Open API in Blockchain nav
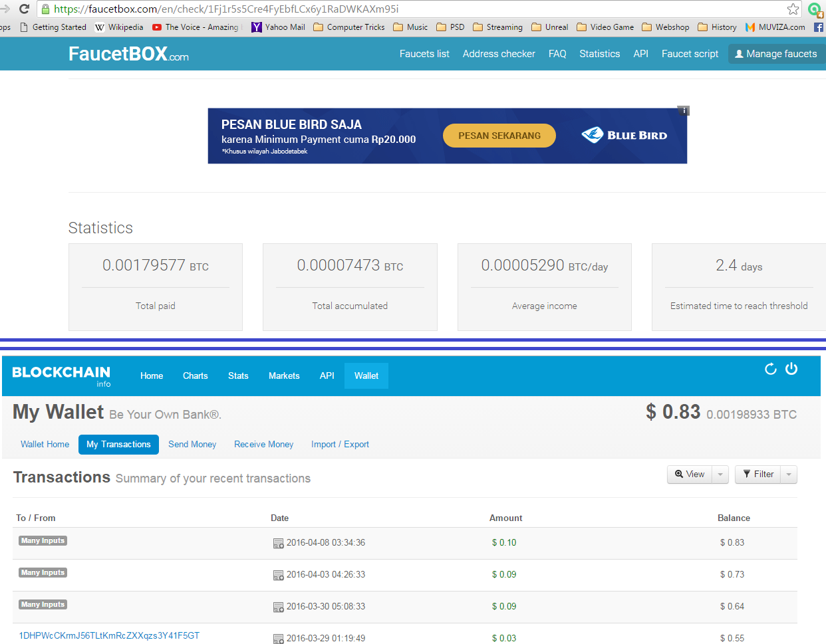The width and height of the screenshot is (826, 644). (x=327, y=376)
